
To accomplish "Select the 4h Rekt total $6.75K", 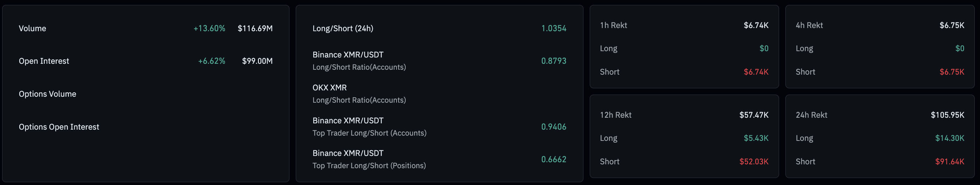I will click(x=951, y=26).
